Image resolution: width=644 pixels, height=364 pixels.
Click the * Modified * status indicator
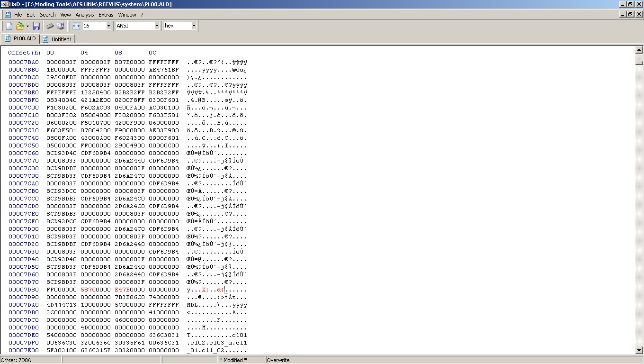241,360
